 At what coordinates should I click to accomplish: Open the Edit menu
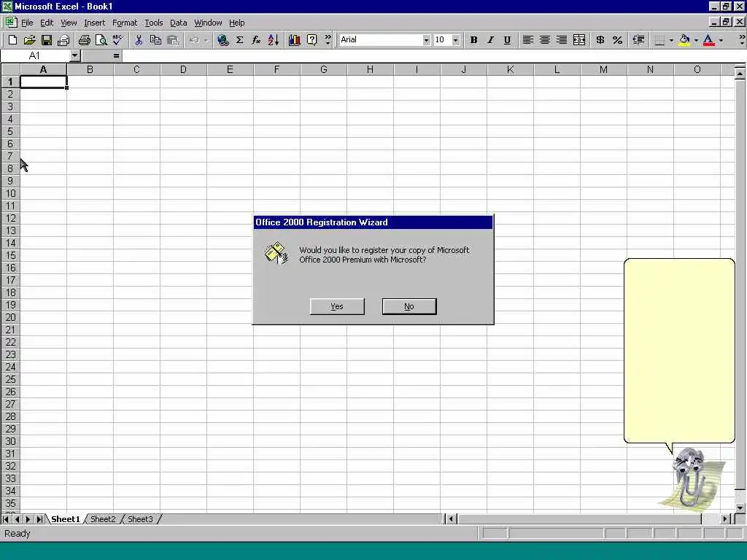[x=47, y=23]
